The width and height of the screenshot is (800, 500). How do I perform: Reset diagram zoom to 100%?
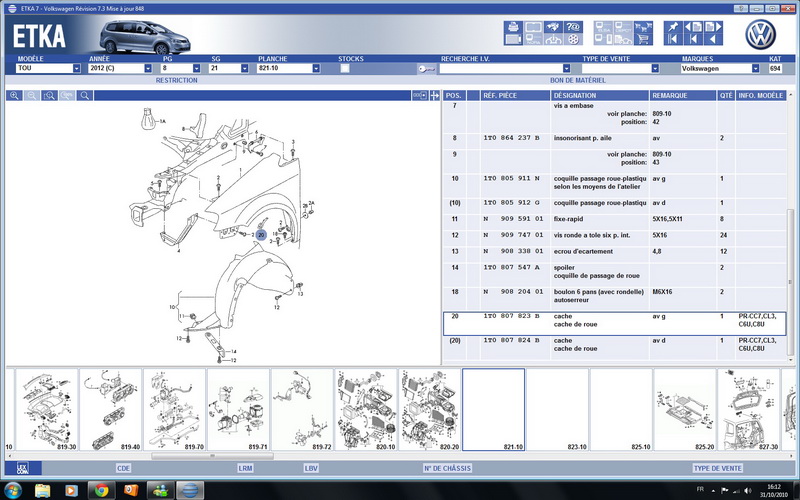[x=67, y=95]
